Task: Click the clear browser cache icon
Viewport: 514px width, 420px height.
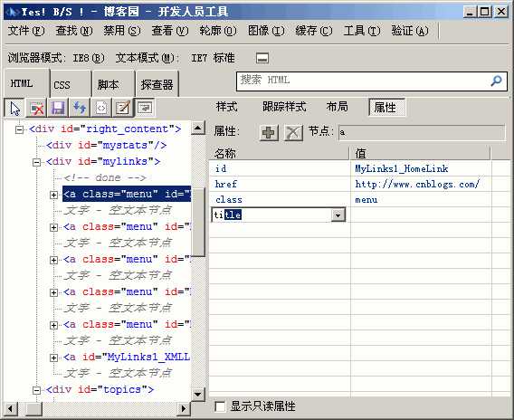Action: click(x=36, y=108)
